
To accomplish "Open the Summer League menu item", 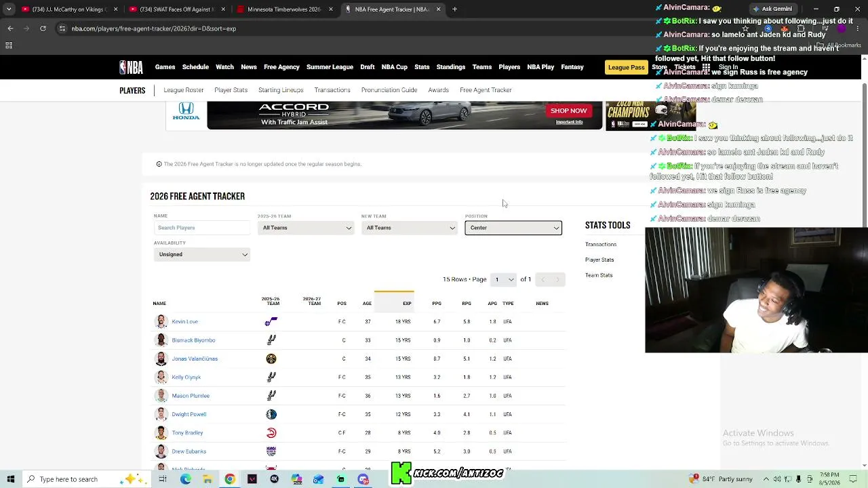I will [x=330, y=67].
